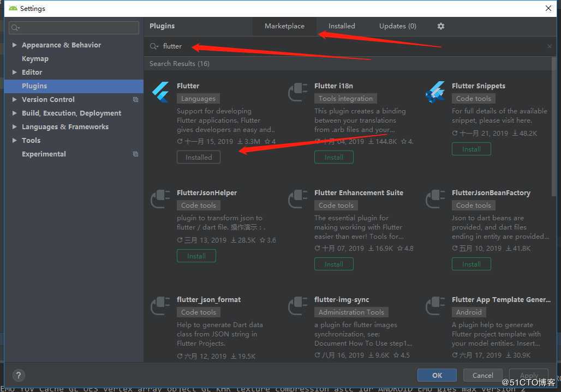Open the Flutter plugin title

coord(188,86)
